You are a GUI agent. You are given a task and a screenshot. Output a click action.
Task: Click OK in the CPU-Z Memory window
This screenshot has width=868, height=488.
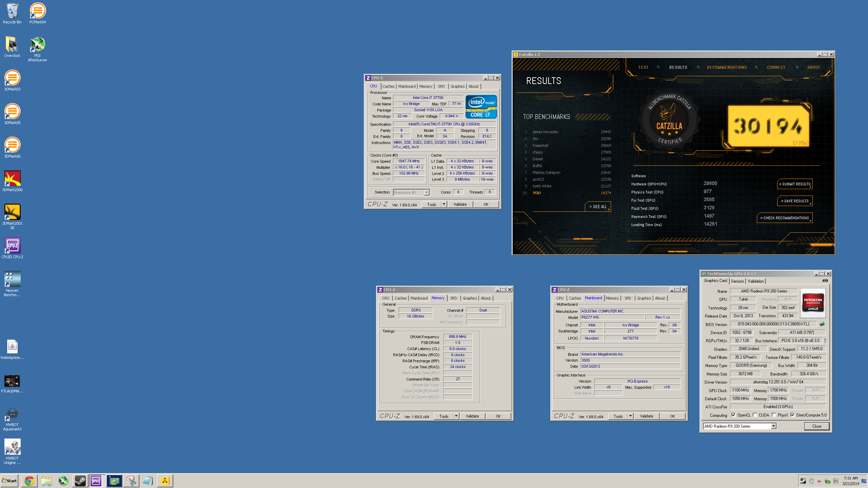pos(498,416)
